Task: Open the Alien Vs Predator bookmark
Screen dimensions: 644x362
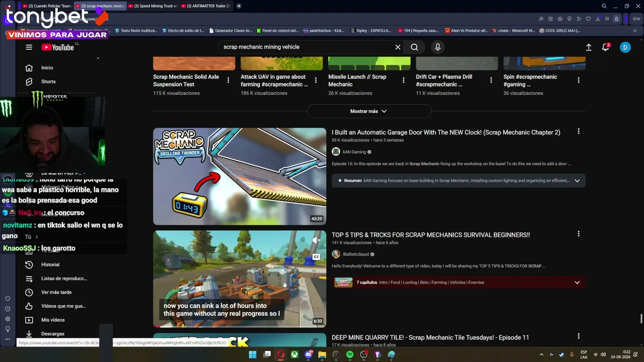Action: tap(466, 31)
